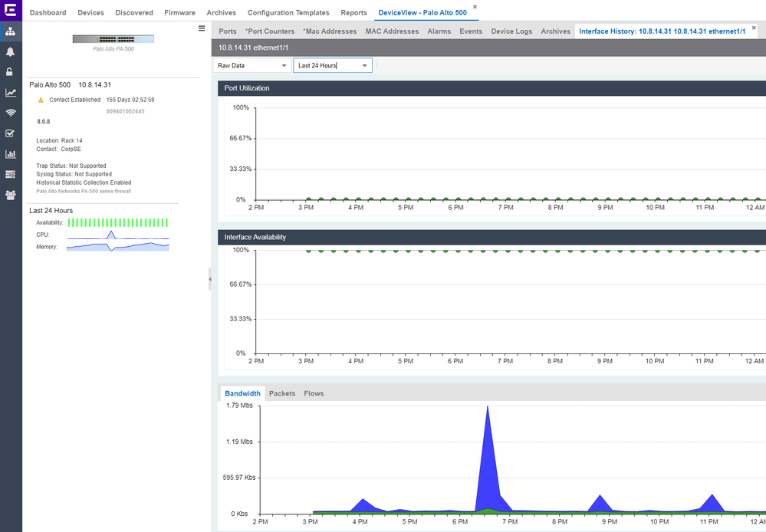Switch to the Device Logs tab
766x532 pixels.
pyautogui.click(x=511, y=31)
